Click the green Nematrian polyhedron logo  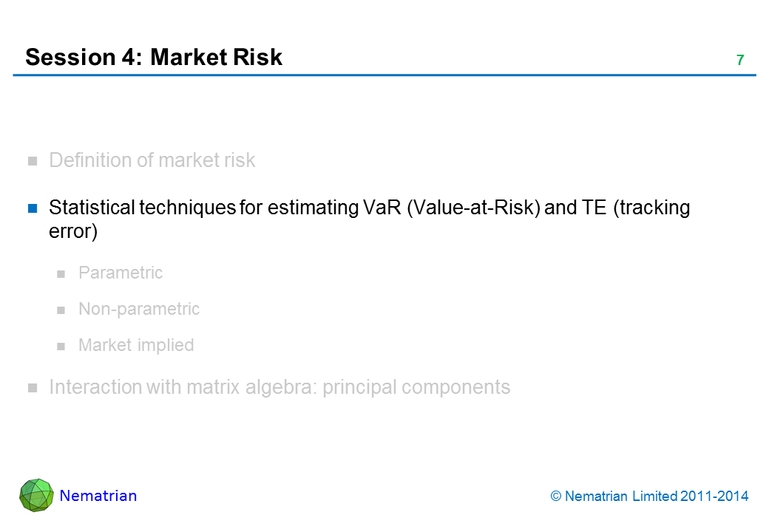36,495
